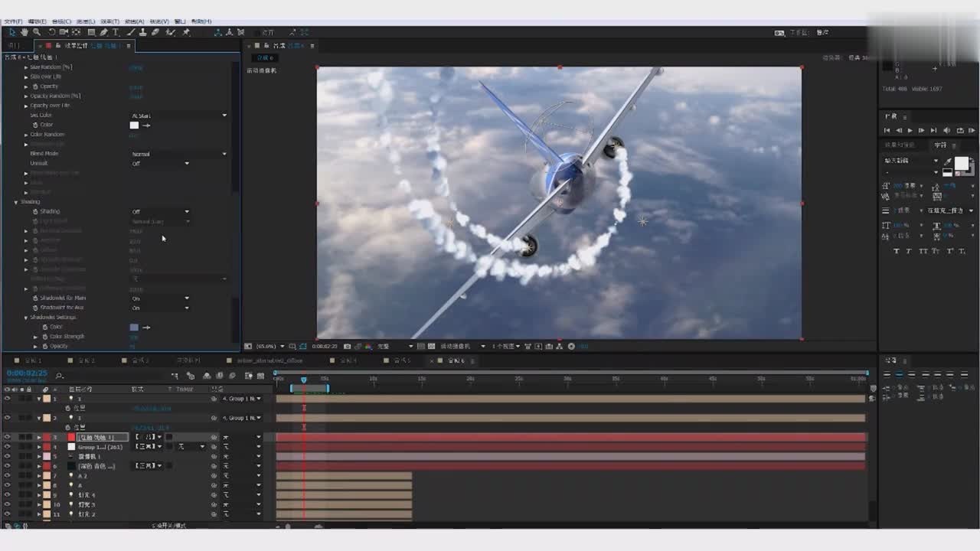The height and width of the screenshot is (551, 980).
Task: Select the Pen tool
Action: (103, 32)
